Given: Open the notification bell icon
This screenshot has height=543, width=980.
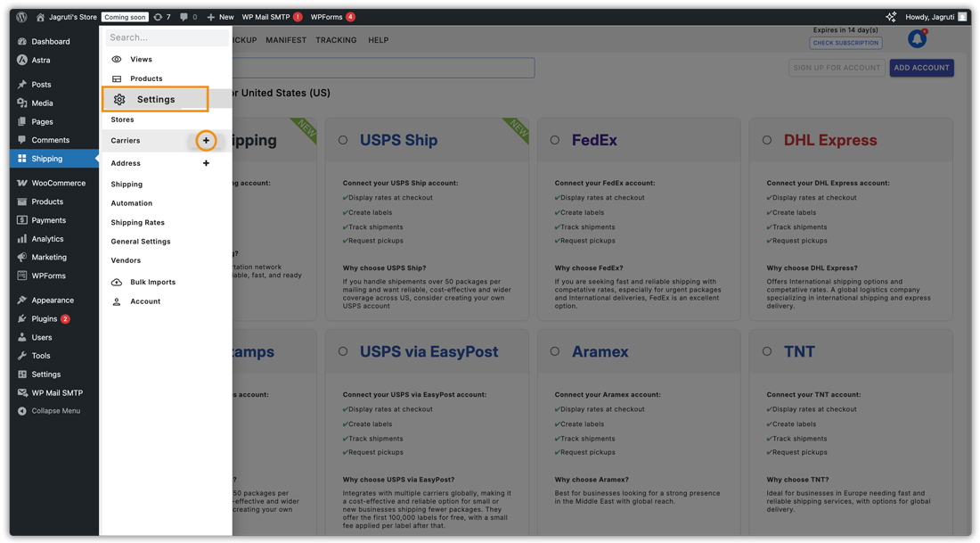Looking at the screenshot, I should coord(917,39).
